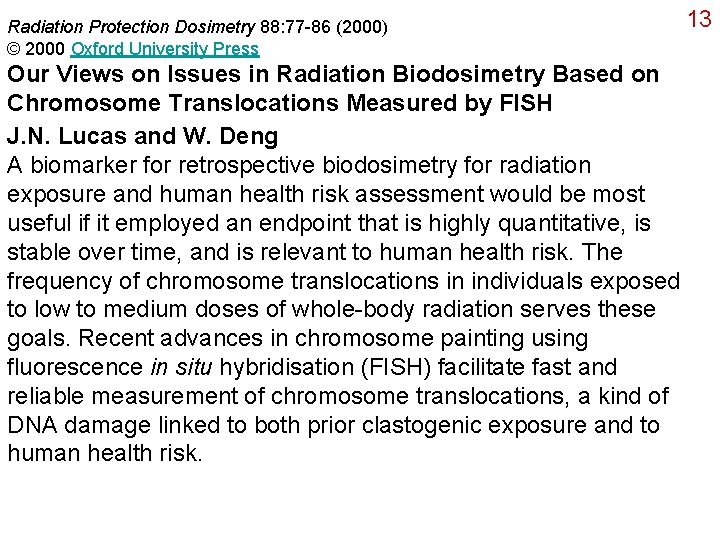Click the abbreviation '(FISH)' in the abstract

(396, 367)
